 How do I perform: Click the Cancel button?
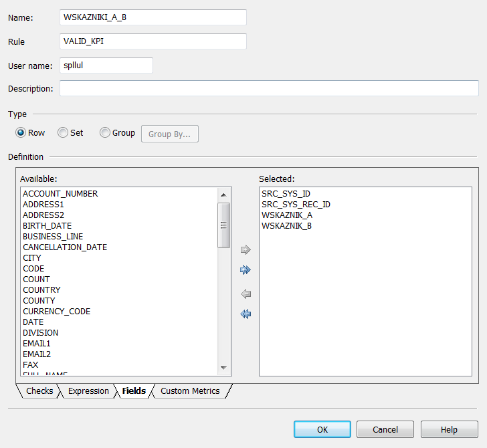(x=385, y=429)
